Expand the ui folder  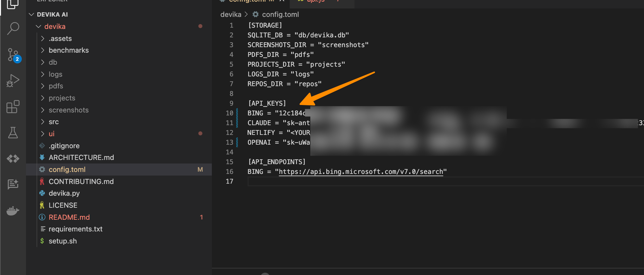point(51,134)
